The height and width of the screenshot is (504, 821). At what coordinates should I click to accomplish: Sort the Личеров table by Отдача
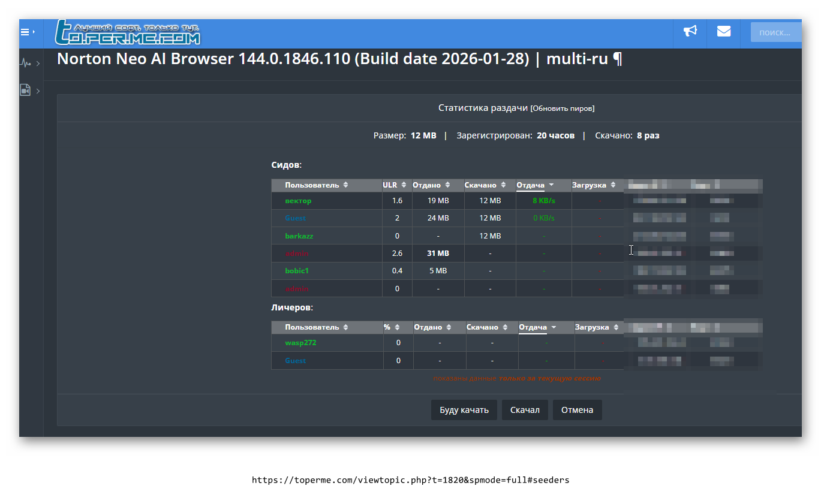(x=538, y=327)
